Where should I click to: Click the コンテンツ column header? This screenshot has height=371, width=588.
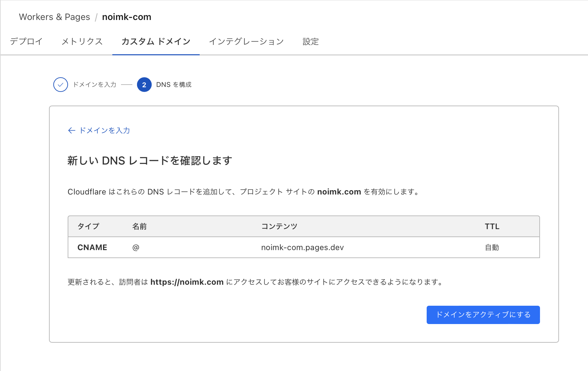[x=279, y=226]
